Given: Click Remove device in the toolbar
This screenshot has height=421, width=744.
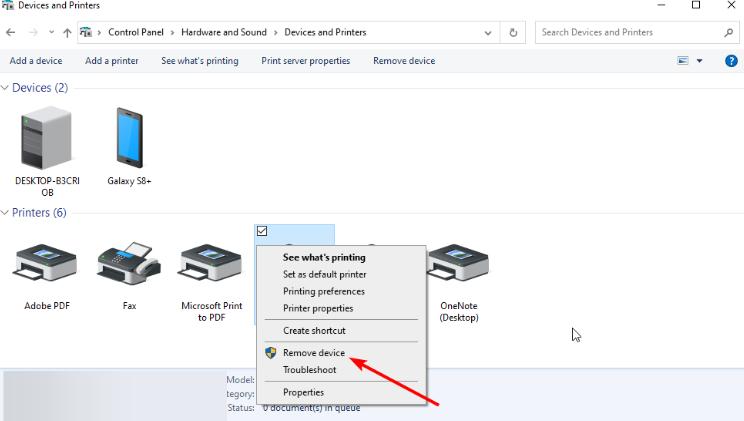Looking at the screenshot, I should click(404, 61).
